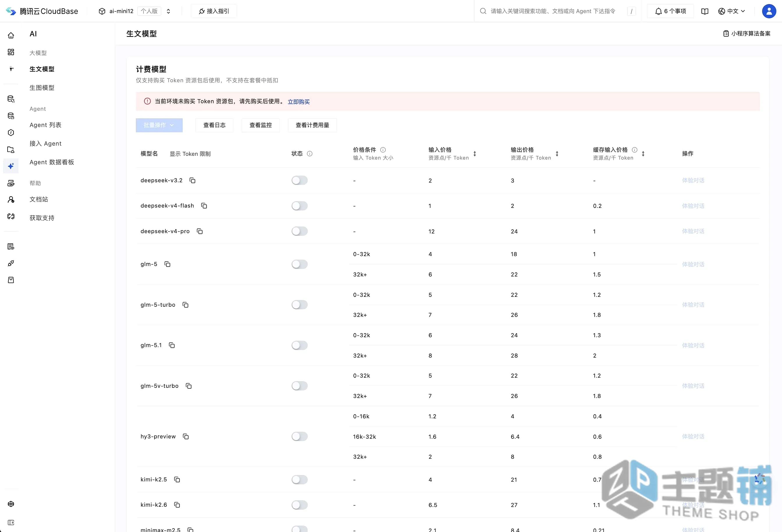Image resolution: width=782 pixels, height=532 pixels.
Task: Open the 批量操作 dropdown
Action: tap(159, 125)
